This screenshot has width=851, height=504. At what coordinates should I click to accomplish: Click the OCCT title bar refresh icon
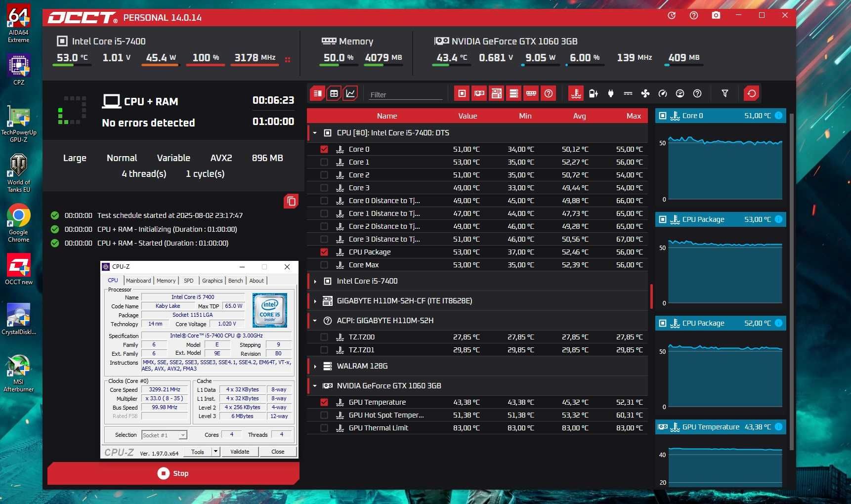coord(672,15)
